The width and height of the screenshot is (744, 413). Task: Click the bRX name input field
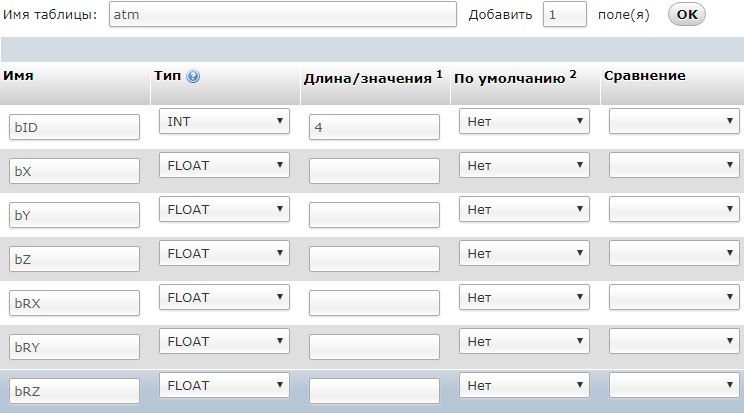click(x=74, y=303)
